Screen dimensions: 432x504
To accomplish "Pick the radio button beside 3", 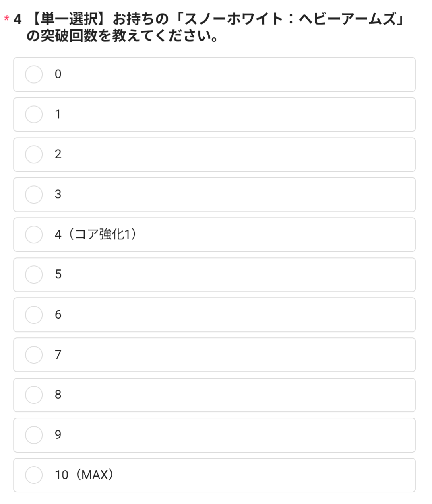I will coord(34,194).
